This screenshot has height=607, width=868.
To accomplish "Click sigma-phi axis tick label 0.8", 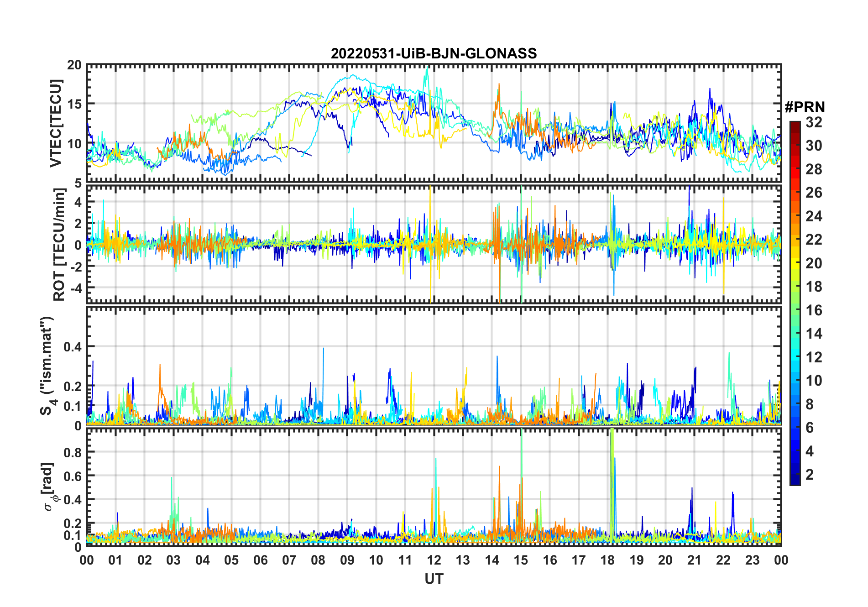I will (x=73, y=452).
